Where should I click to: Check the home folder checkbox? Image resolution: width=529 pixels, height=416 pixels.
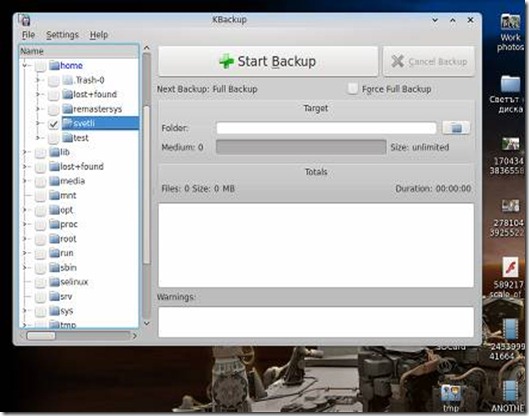pos(40,66)
